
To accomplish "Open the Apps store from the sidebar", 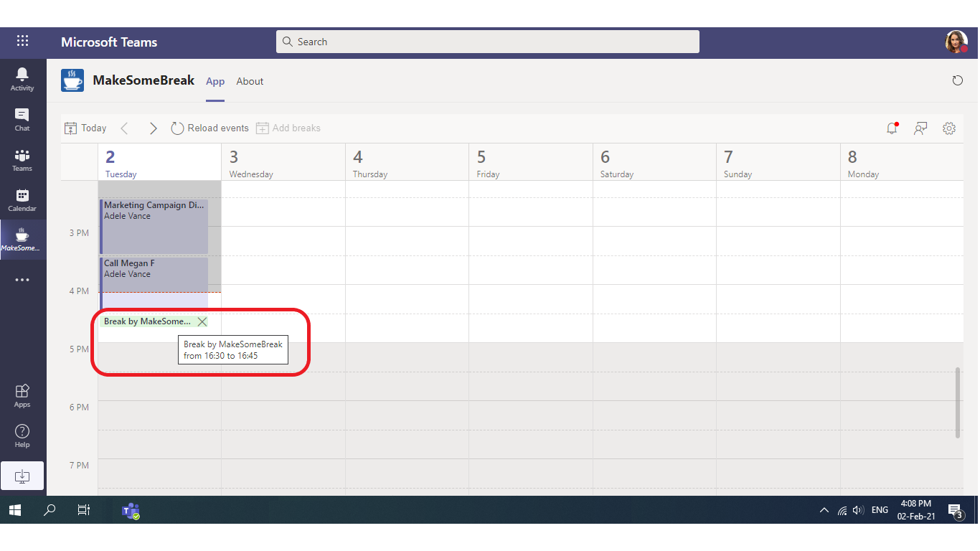I will tap(22, 395).
